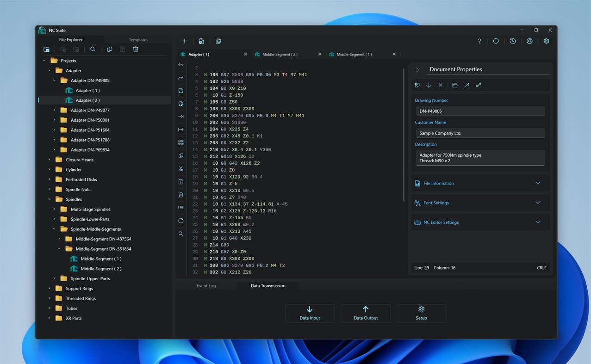Open the block renumbering tool icon
Image resolution: width=591 pixels, height=364 pixels.
[181, 142]
